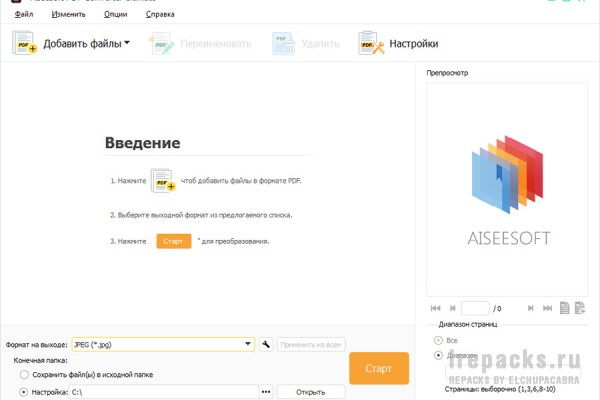
Task: Click the Страницы: выборочно (1,3,6,8-10) hint text
Action: [500, 389]
